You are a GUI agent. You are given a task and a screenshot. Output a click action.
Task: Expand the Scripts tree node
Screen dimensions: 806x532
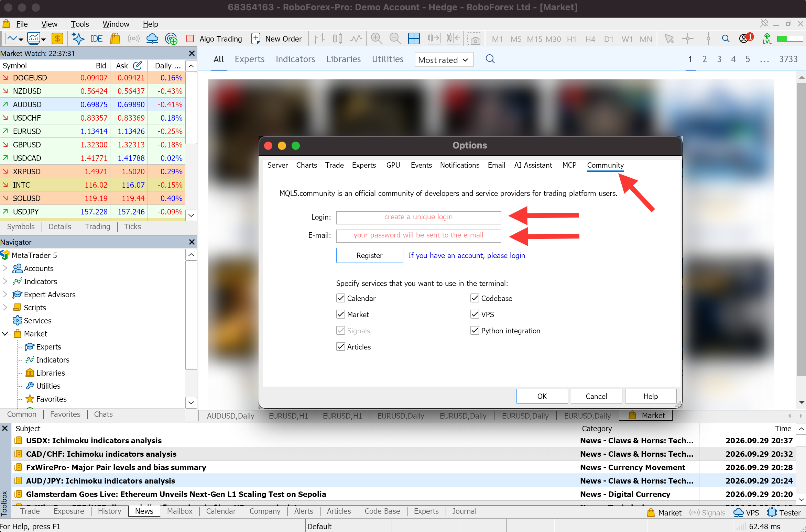click(5, 308)
